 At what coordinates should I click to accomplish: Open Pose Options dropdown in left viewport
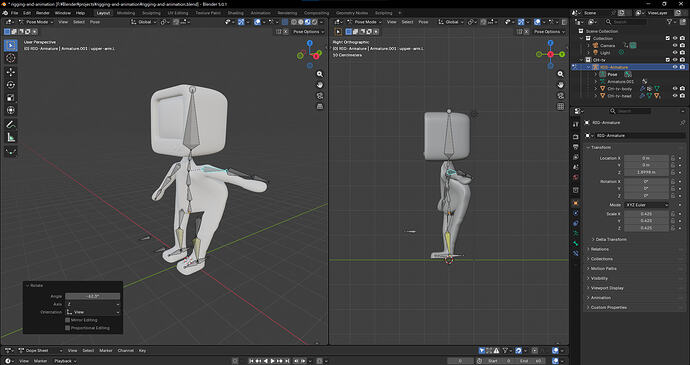pyautogui.click(x=309, y=32)
